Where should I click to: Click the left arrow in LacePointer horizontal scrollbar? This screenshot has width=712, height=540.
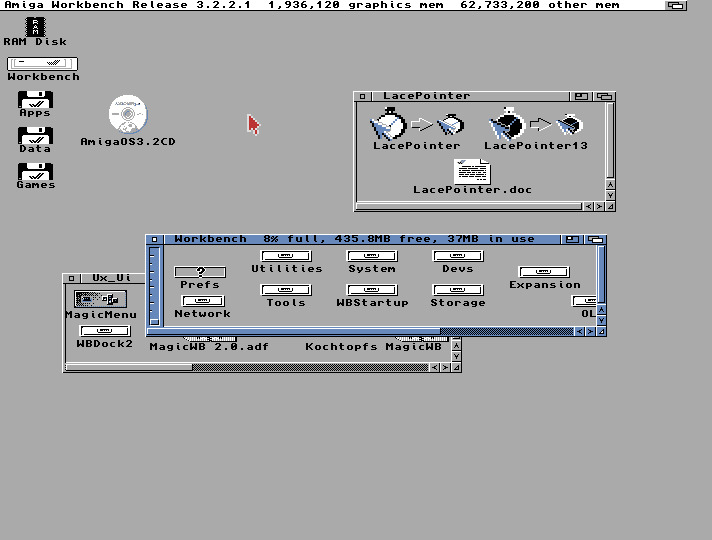[588, 207]
